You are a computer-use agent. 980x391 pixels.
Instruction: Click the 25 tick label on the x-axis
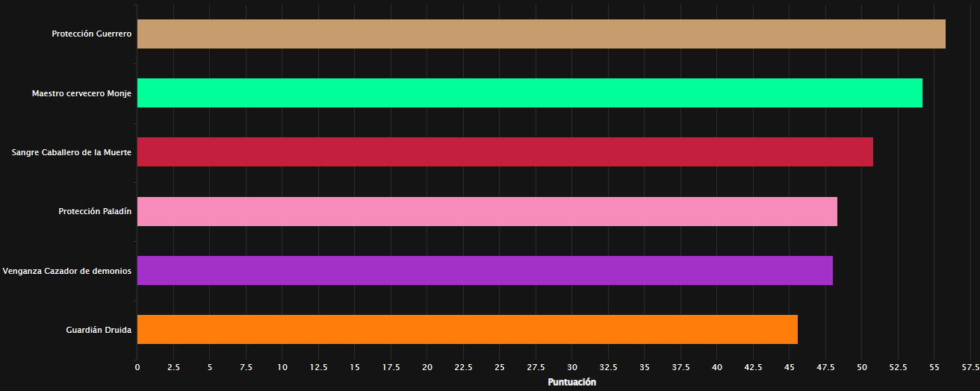[x=500, y=368]
